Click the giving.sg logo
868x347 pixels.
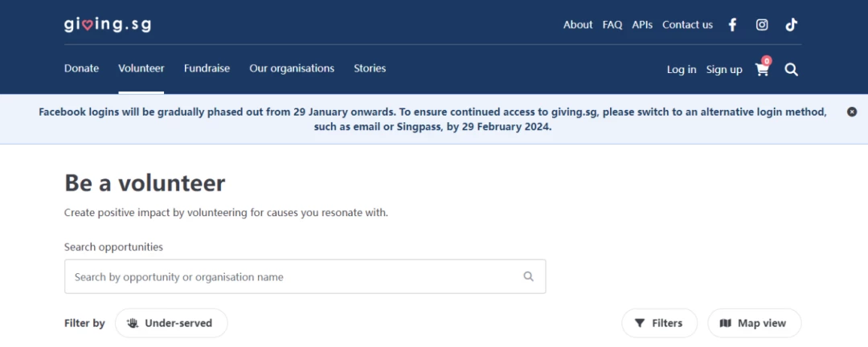108,25
